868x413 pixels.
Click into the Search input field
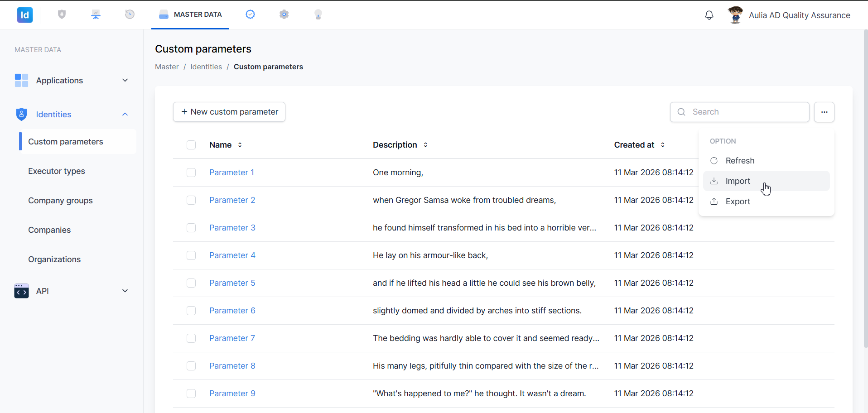pyautogui.click(x=740, y=112)
